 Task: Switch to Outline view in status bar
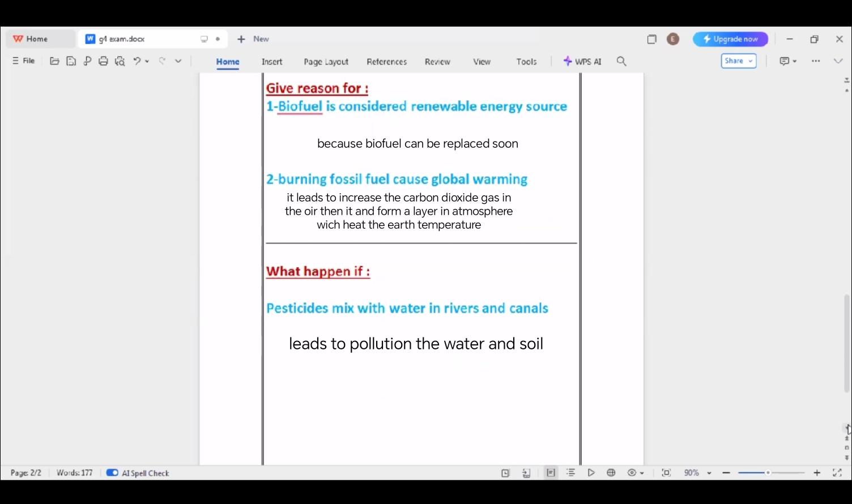570,473
